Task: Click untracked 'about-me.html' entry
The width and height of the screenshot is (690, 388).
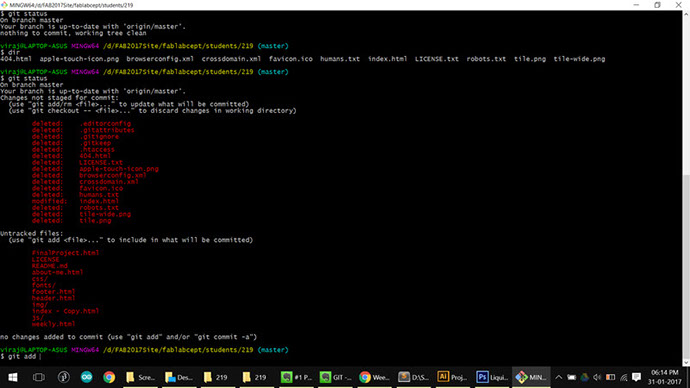Action: click(57, 272)
